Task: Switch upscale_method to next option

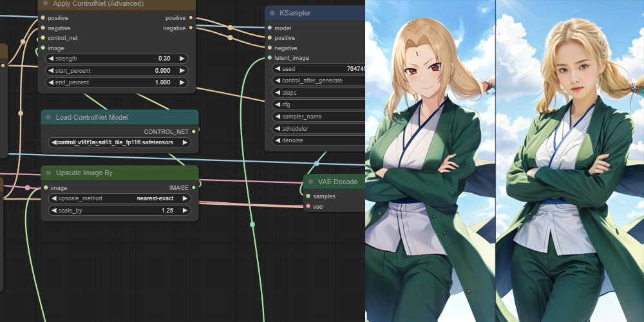Action: 185,198
